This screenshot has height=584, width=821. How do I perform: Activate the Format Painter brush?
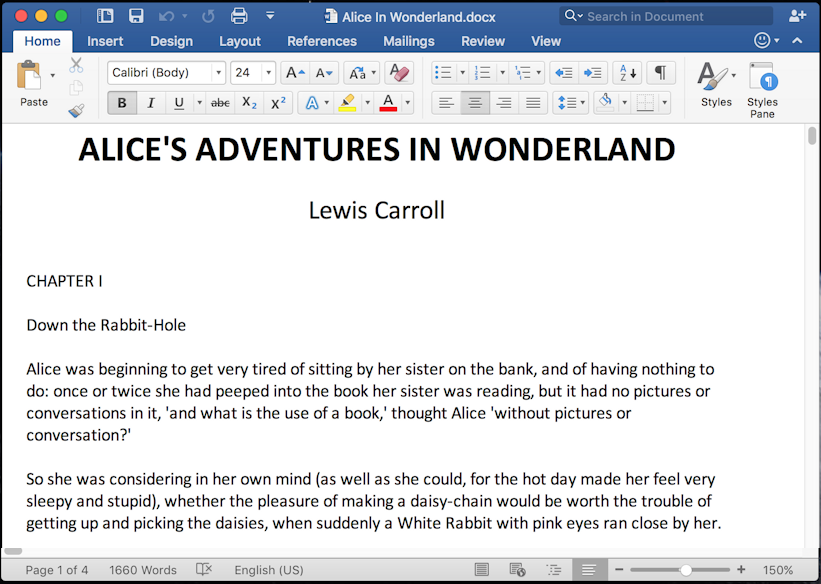pyautogui.click(x=76, y=110)
